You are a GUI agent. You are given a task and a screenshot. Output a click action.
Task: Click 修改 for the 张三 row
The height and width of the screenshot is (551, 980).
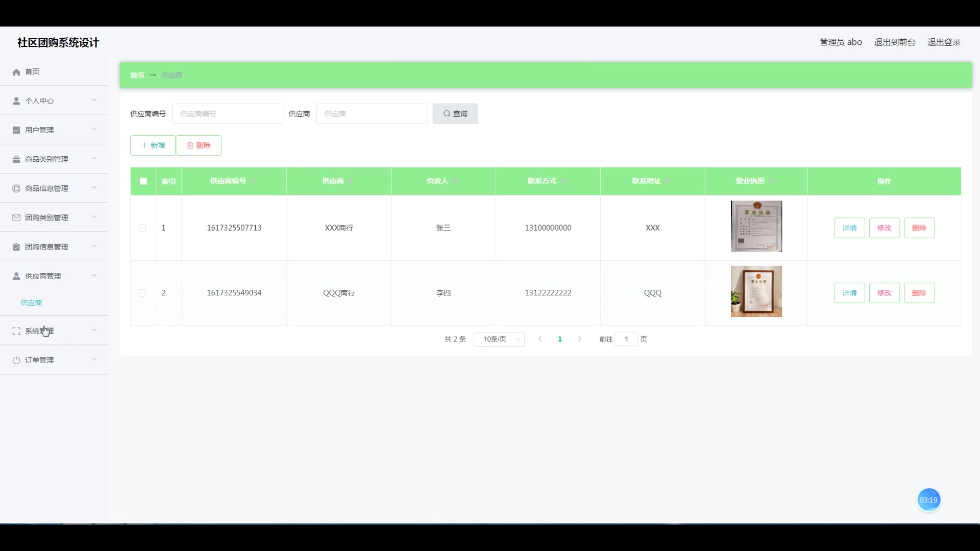[884, 228]
